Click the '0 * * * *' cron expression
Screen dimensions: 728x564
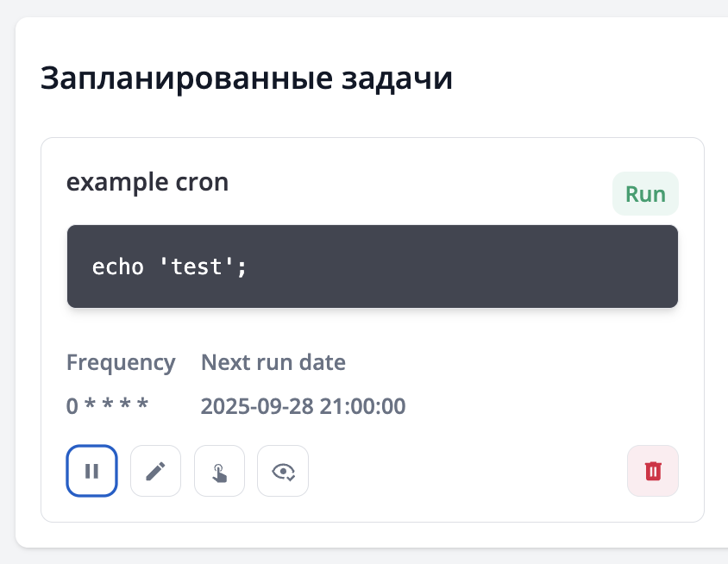108,405
